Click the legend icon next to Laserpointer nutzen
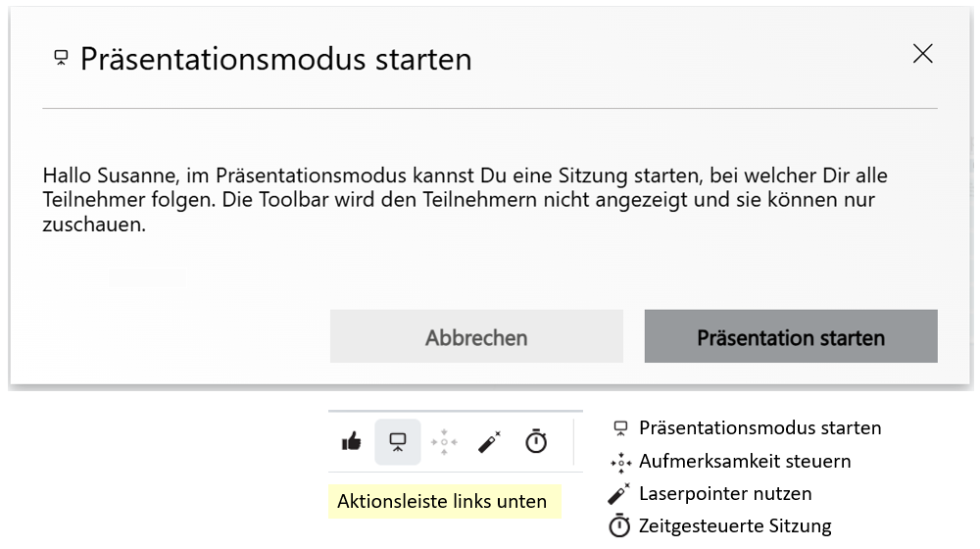The image size is (980, 549). [x=619, y=493]
